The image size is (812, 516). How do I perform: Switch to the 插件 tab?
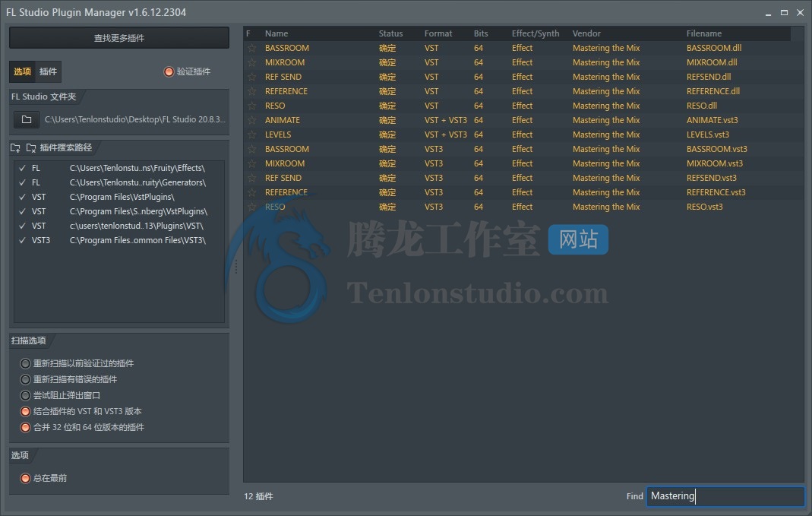48,71
